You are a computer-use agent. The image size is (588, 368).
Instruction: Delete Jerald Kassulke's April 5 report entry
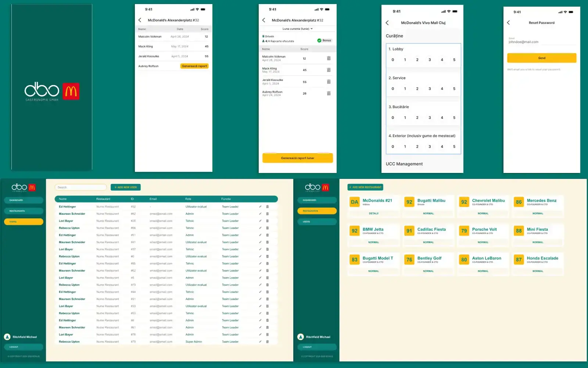pos(329,82)
